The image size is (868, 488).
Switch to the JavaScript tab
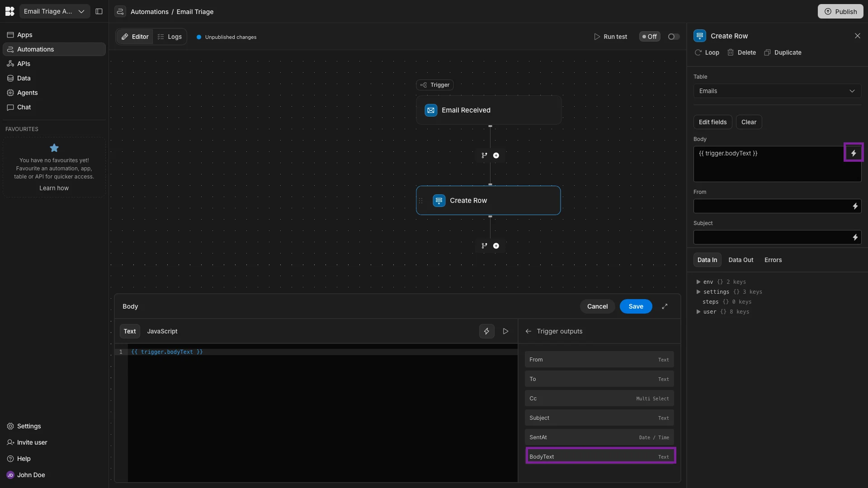[x=162, y=331]
